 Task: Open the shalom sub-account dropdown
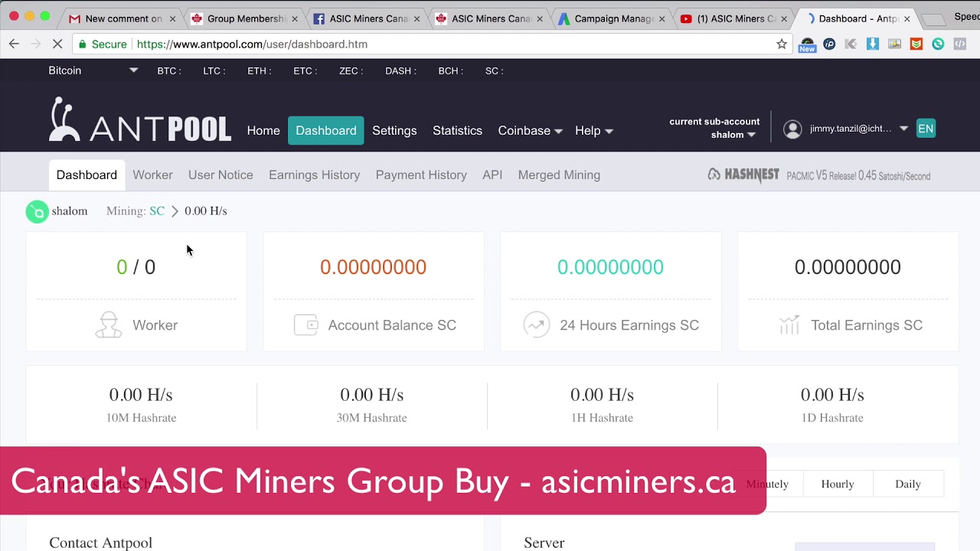click(x=733, y=135)
